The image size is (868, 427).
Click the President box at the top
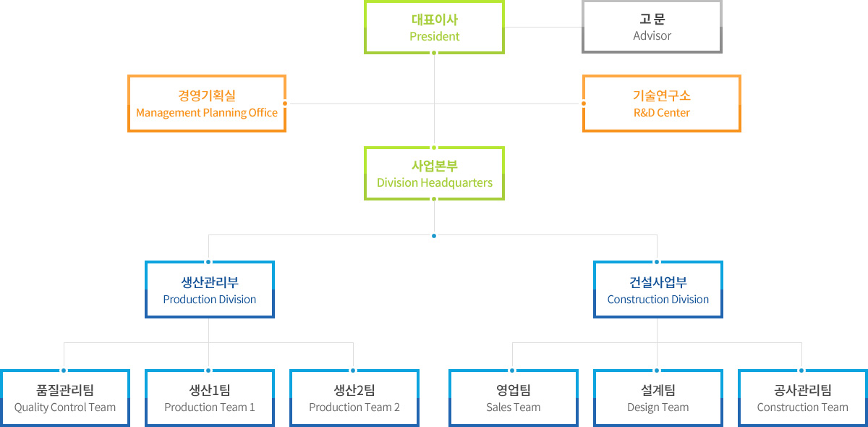434,28
